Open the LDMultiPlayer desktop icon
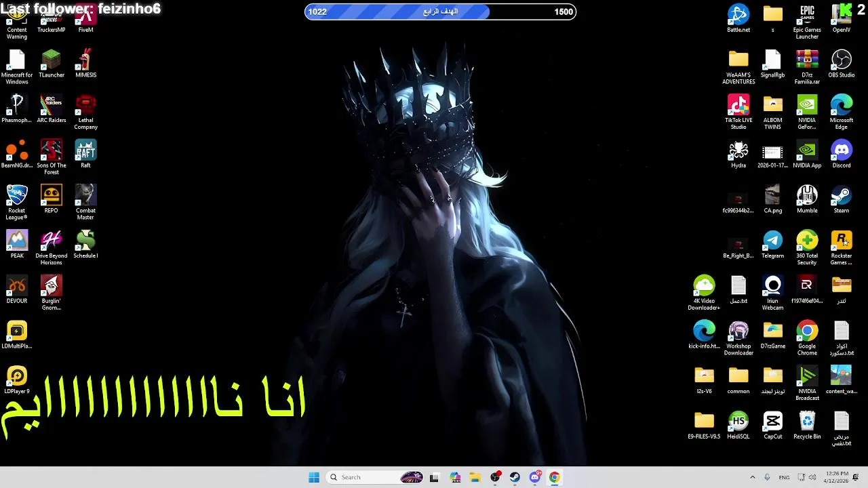868x488 pixels. tap(17, 335)
